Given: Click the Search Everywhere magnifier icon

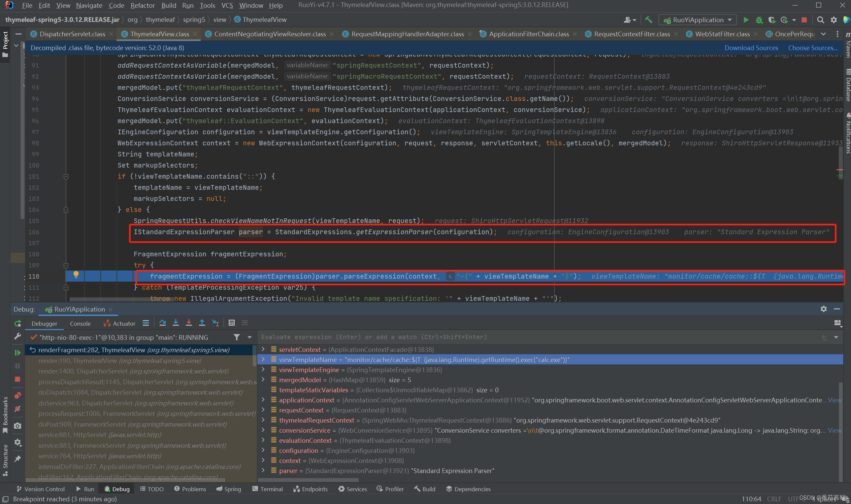Looking at the screenshot, I should pyautogui.click(x=820, y=20).
